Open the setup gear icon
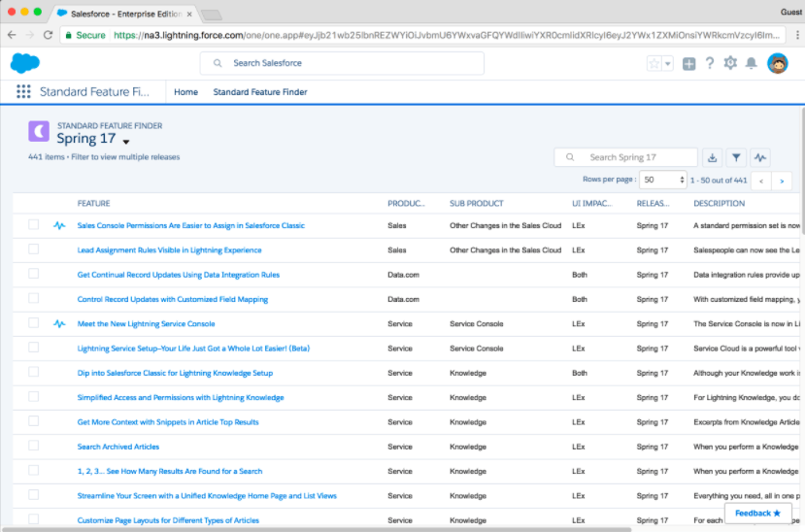The height and width of the screenshot is (532, 805). (730, 63)
